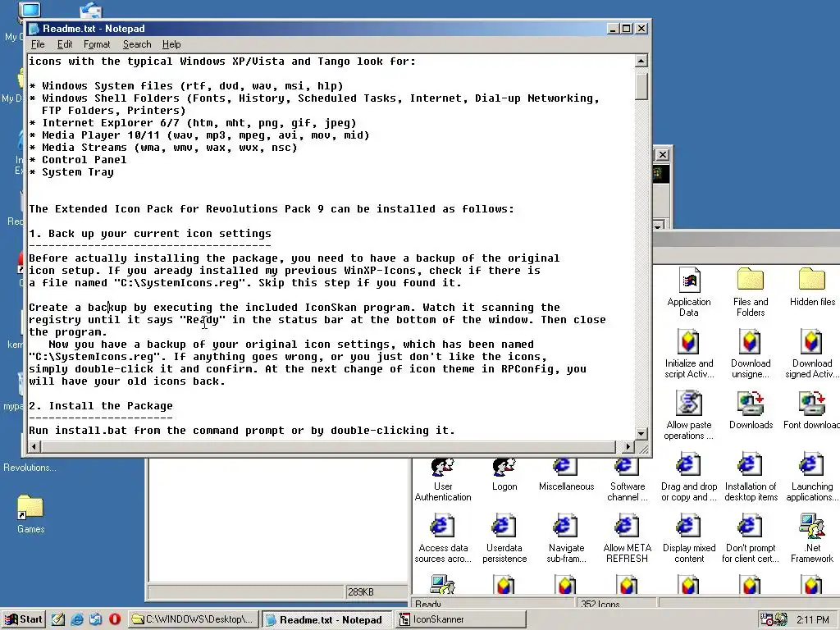The width and height of the screenshot is (840, 630).
Task: Open the Format menu in Notepad
Action: (x=97, y=44)
